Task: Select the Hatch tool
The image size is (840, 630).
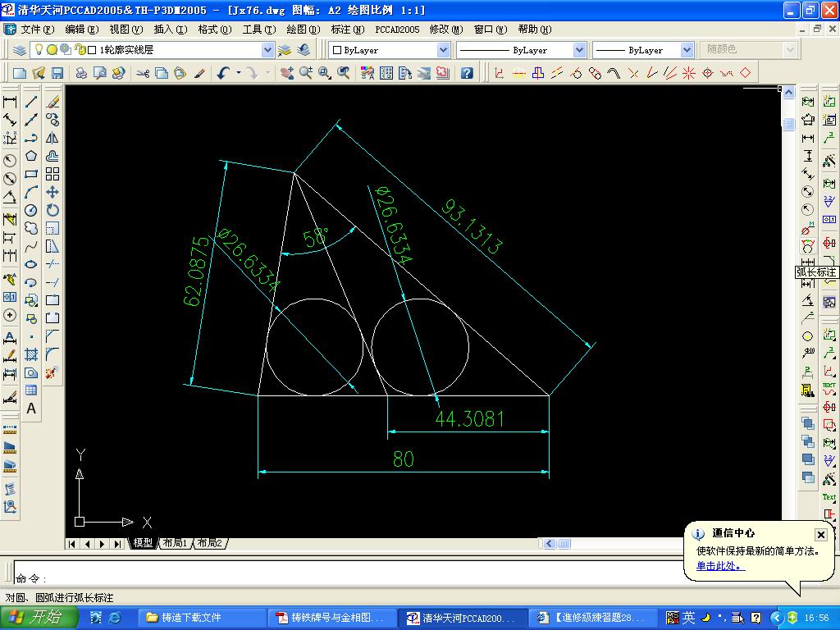Action: [x=31, y=354]
